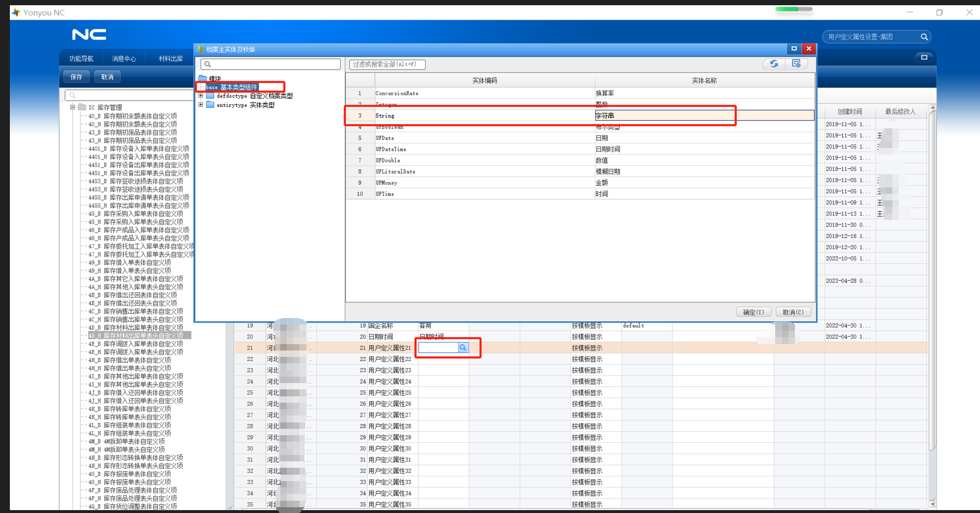The width and height of the screenshot is (980, 513).
Task: Click the 用户定义属性设置-集团 search box
Action: tap(876, 37)
